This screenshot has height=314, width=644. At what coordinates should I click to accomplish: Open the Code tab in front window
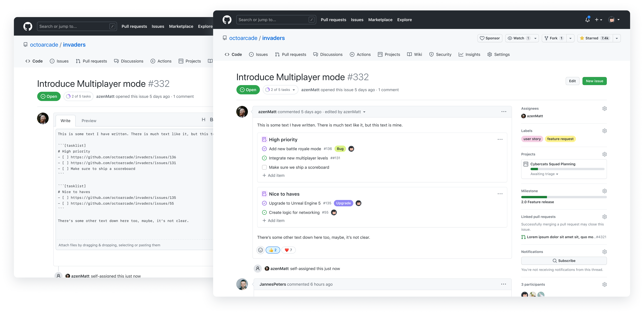(x=233, y=54)
